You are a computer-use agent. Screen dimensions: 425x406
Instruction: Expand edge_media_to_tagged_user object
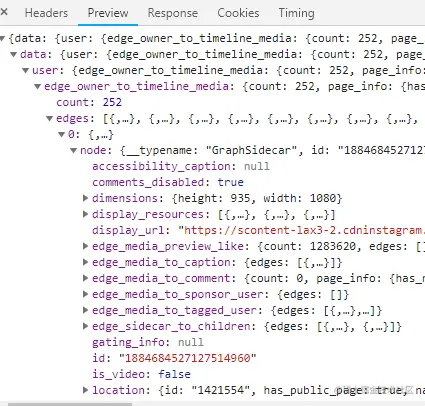[86, 310]
